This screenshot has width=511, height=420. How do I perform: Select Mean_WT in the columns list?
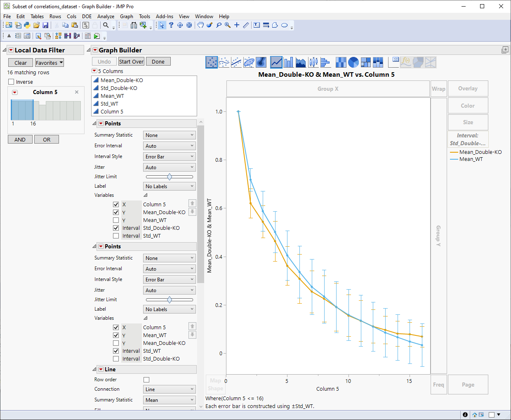coord(112,96)
